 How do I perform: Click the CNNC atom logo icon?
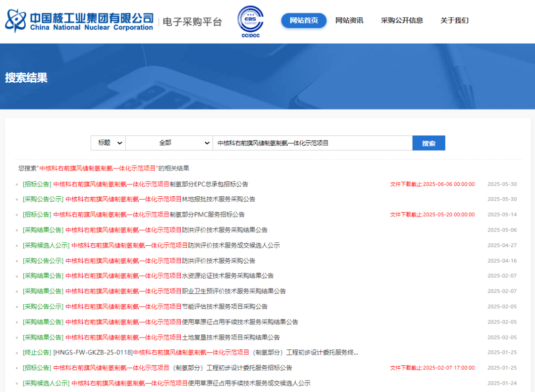click(15, 20)
